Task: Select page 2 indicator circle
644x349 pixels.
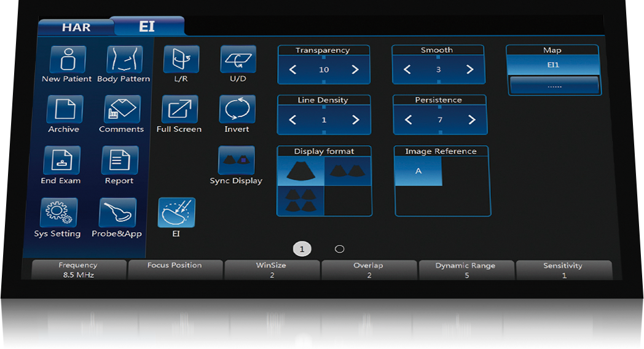Action: 339,249
